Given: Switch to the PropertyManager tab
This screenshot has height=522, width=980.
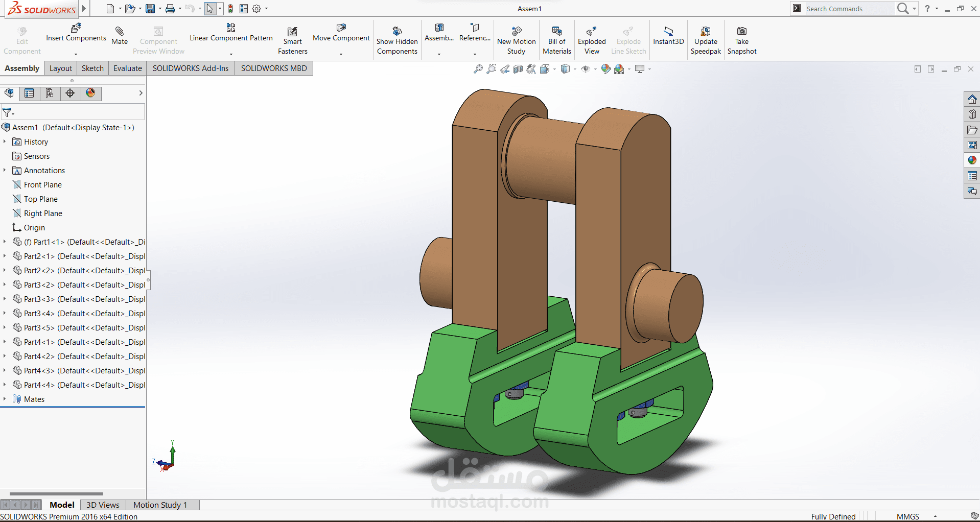Looking at the screenshot, I should click(29, 93).
